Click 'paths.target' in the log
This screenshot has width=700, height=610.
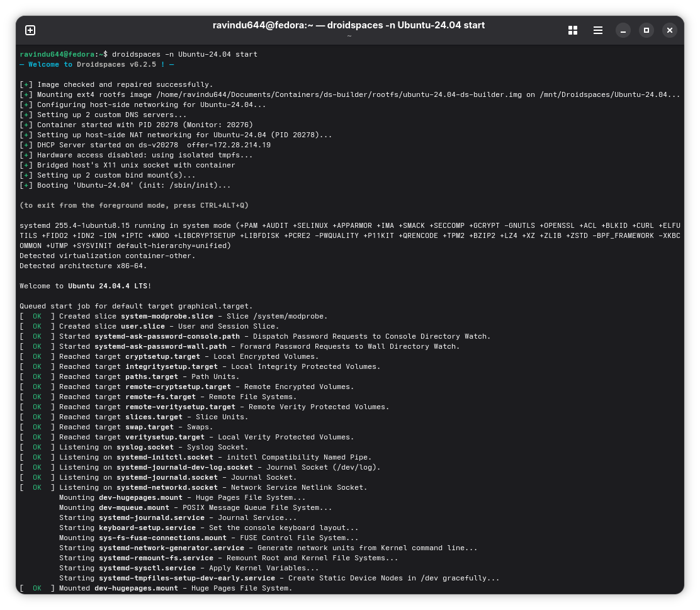tap(152, 377)
